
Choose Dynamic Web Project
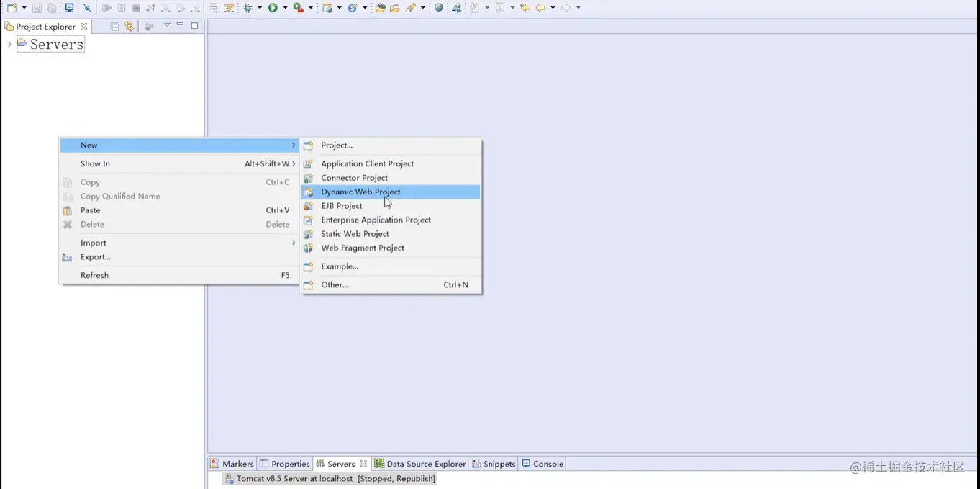click(391, 192)
